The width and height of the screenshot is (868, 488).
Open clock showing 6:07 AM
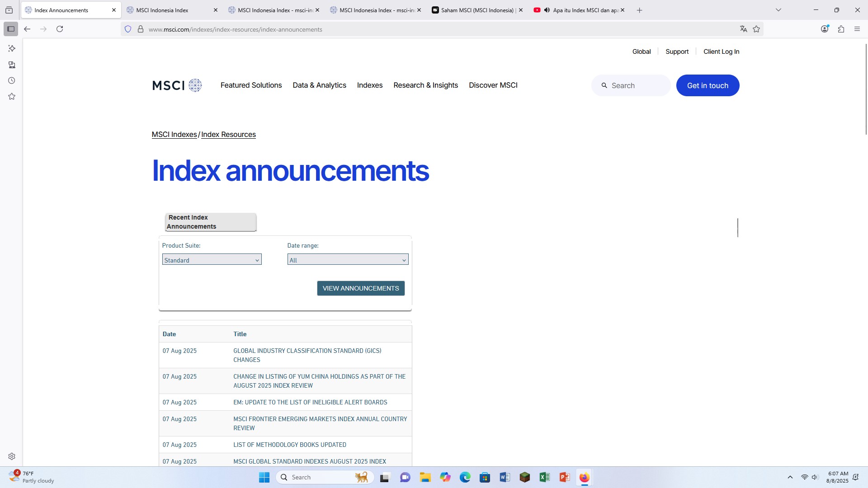click(x=838, y=477)
